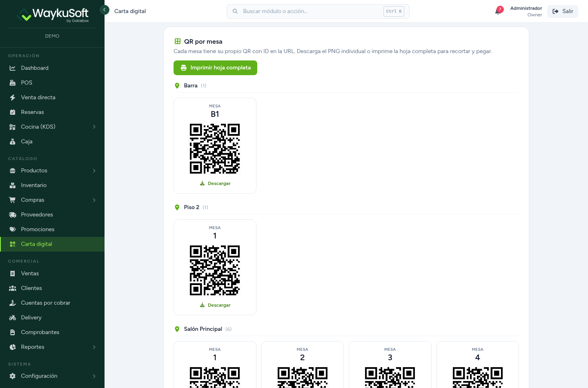Select Salón Principal mesa 4 card

pos(478,364)
